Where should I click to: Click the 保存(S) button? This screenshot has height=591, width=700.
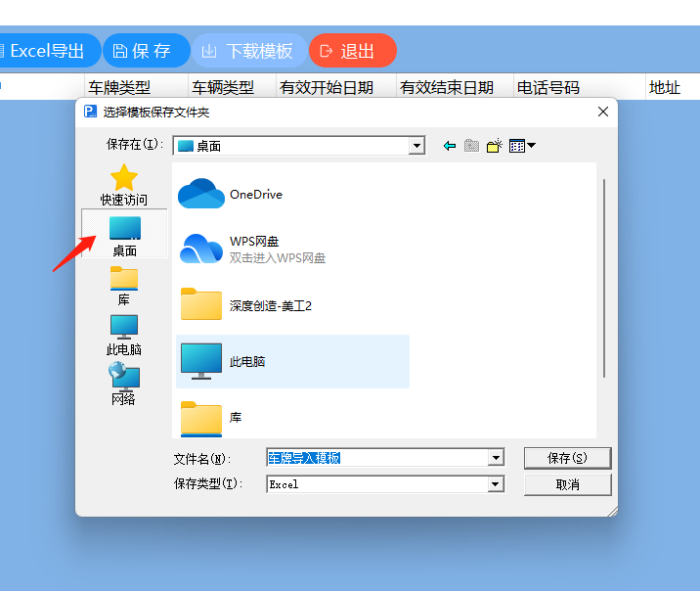567,458
